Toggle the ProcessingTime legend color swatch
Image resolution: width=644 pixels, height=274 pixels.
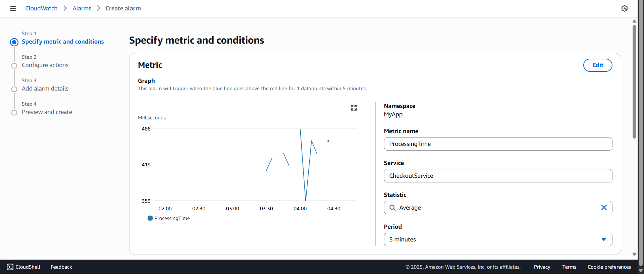click(x=150, y=218)
